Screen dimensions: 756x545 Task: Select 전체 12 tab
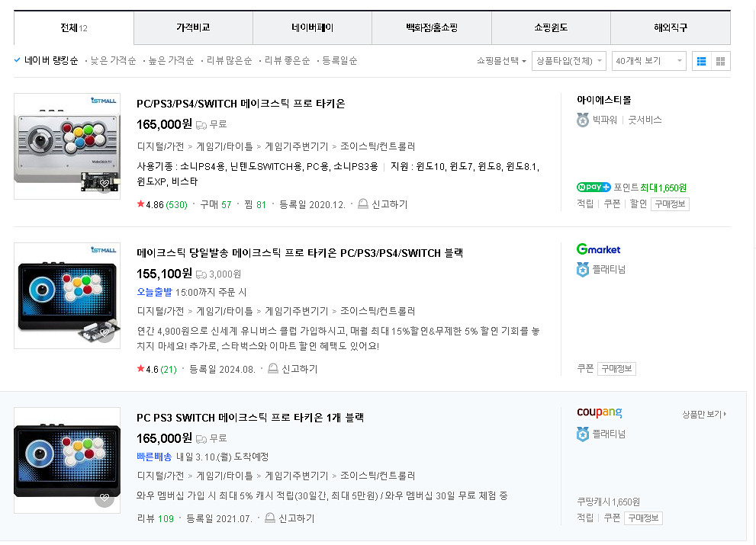(x=74, y=28)
